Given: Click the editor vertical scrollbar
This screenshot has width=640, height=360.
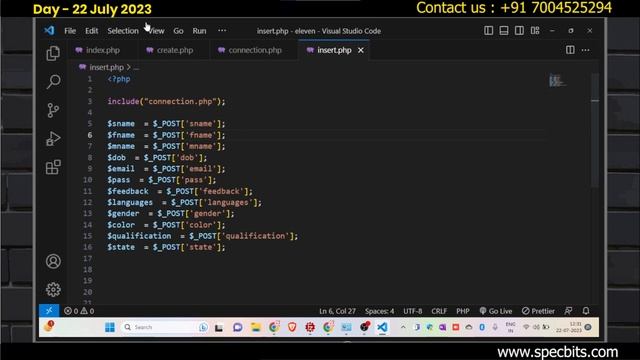Looking at the screenshot, I should pos(595,131).
